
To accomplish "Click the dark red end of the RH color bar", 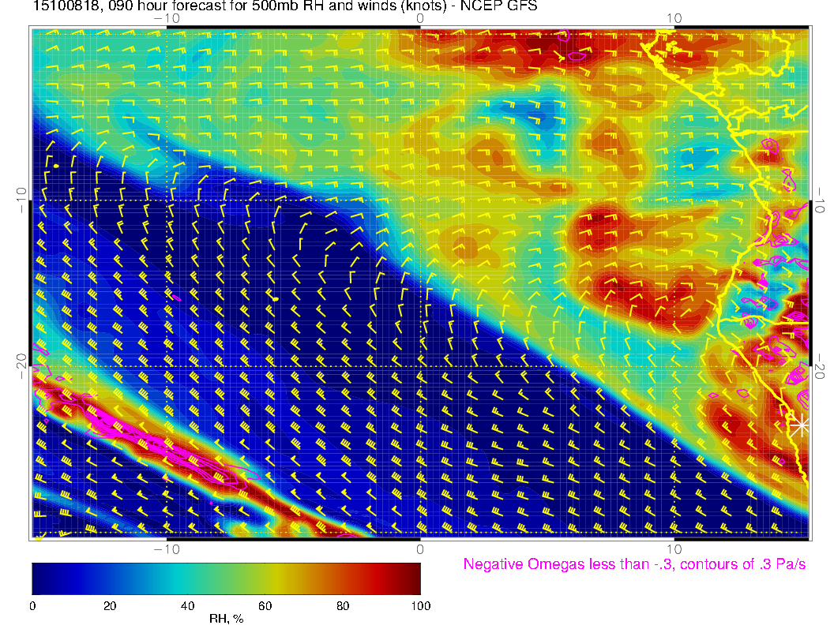I will [x=412, y=578].
